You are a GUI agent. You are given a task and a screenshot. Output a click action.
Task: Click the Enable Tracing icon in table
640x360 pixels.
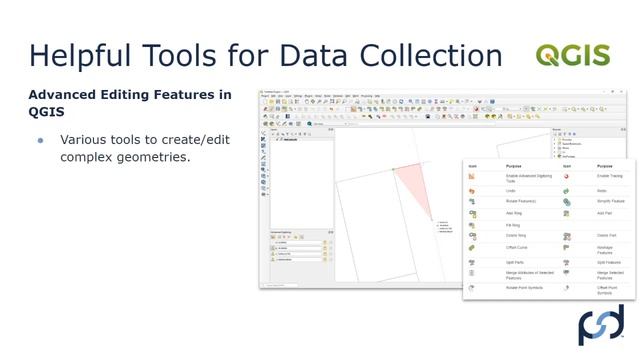566,176
